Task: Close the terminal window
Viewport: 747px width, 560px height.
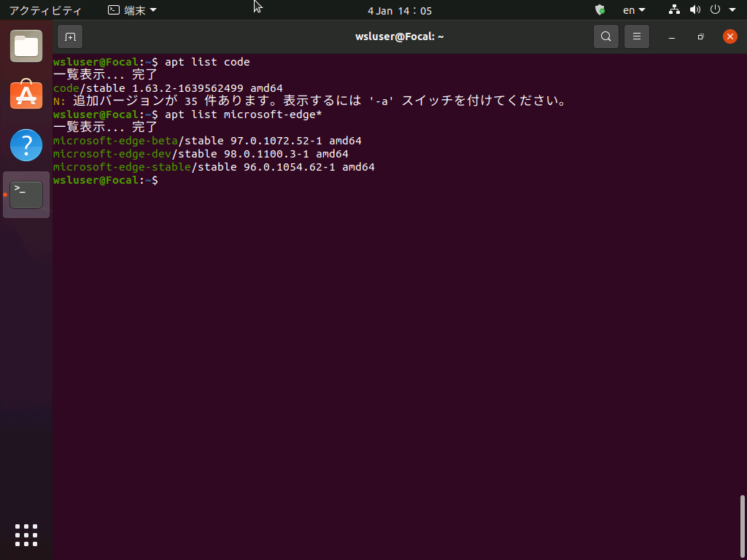Action: click(729, 36)
